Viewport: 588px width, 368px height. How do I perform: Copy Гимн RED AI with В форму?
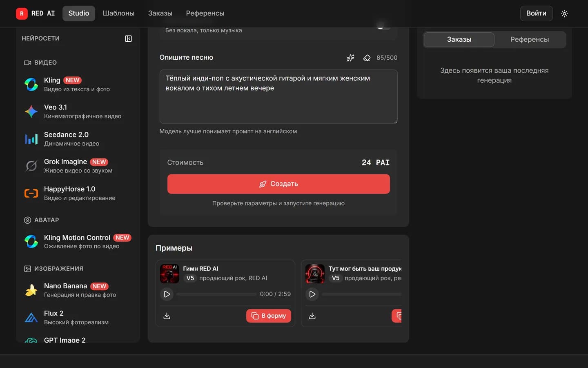269,316
